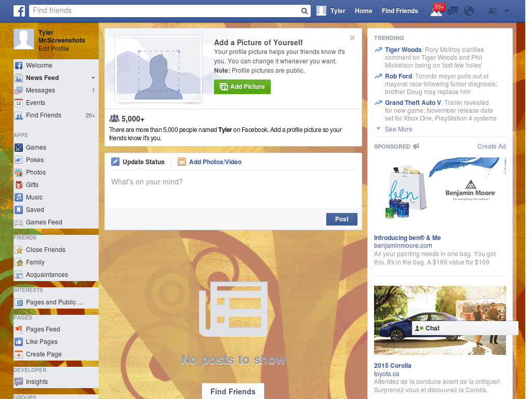Open the benjaminmoore.com ad link
This screenshot has height=399, width=532.
403,246
